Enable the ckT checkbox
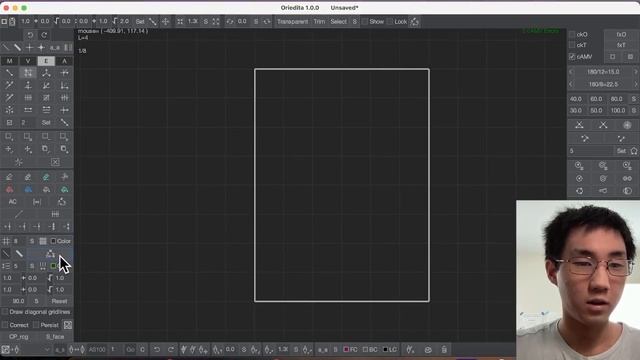 (x=572, y=45)
